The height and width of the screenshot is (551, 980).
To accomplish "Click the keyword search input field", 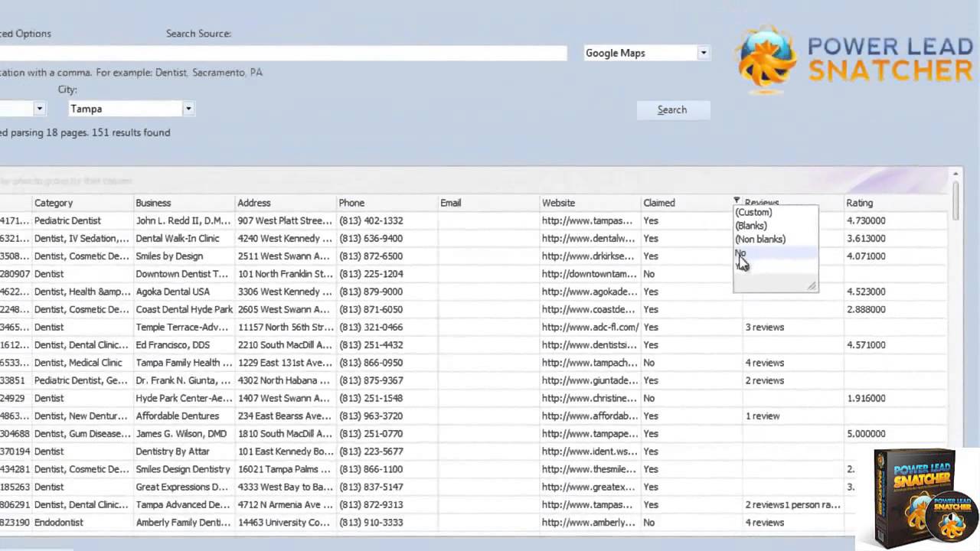I will point(283,53).
